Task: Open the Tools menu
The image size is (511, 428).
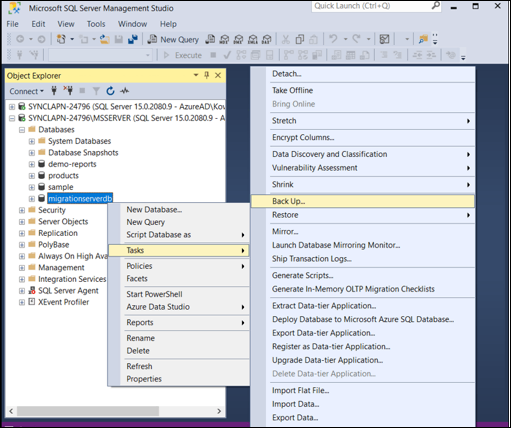Action: (96, 24)
